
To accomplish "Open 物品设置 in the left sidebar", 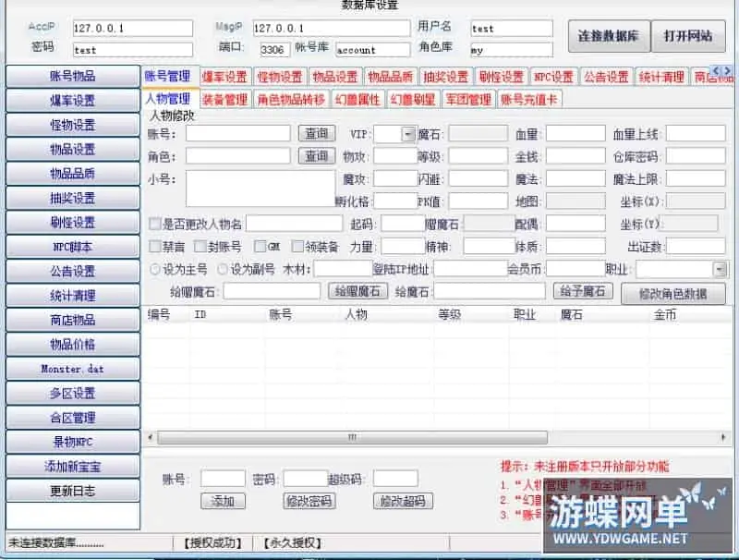I will click(x=73, y=150).
